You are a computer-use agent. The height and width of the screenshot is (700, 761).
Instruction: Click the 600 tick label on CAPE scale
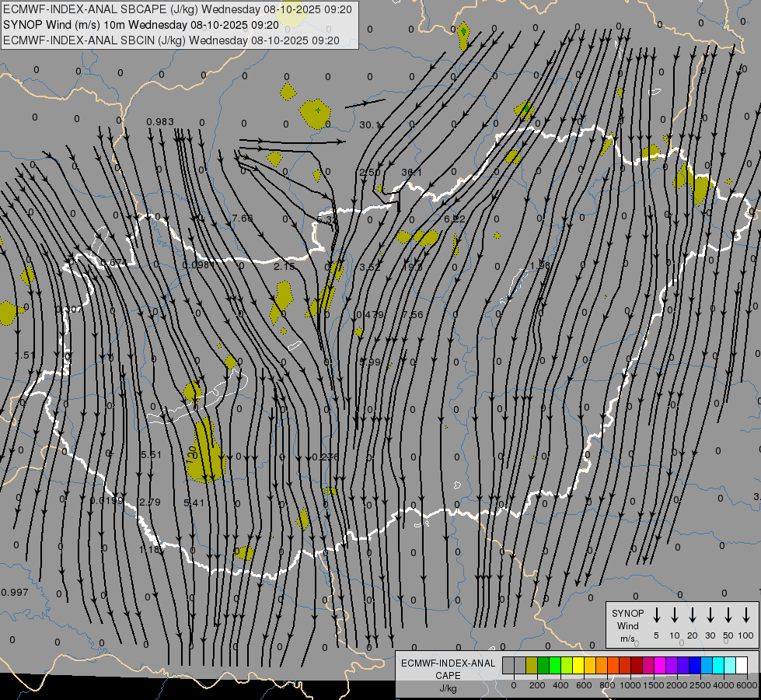[x=584, y=685]
